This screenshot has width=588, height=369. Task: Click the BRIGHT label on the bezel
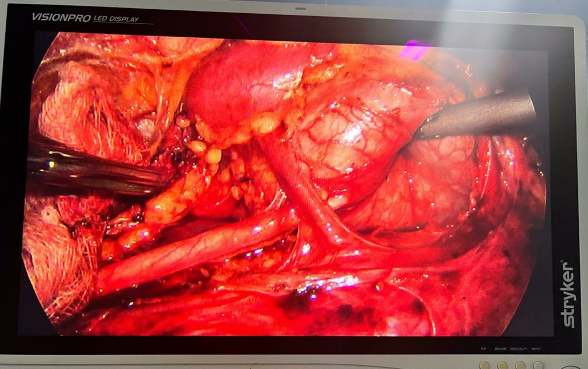click(501, 349)
